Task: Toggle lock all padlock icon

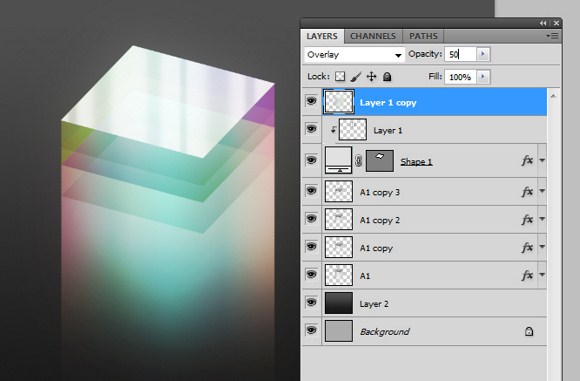Action: click(x=387, y=77)
